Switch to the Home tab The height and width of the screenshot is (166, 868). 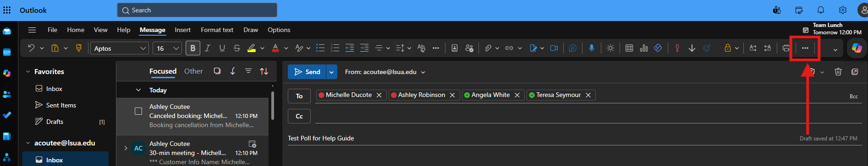[76, 30]
